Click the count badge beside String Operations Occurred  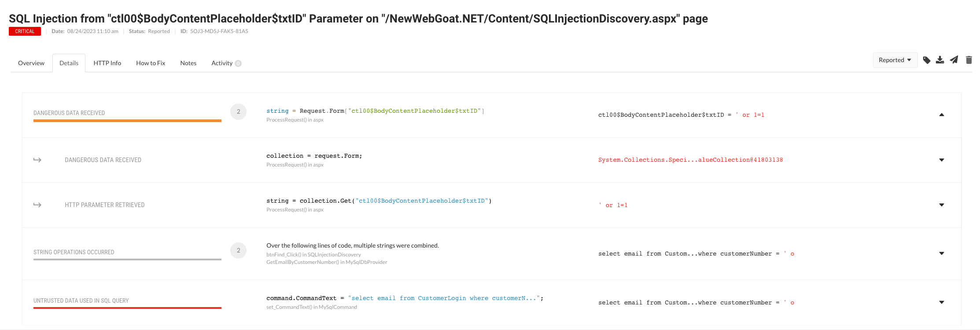(x=238, y=250)
